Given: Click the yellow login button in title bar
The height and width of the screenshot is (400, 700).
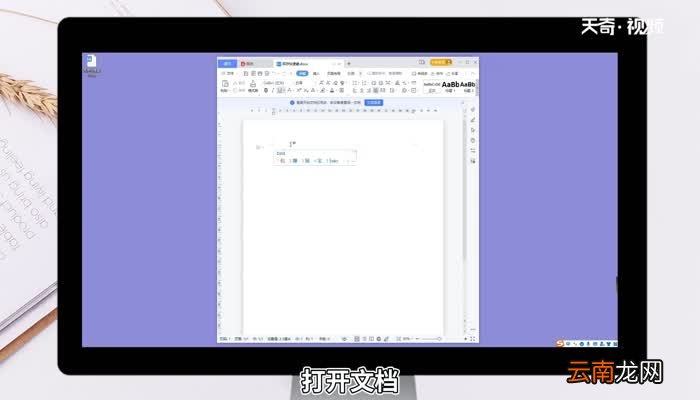Looking at the screenshot, I should (x=441, y=62).
